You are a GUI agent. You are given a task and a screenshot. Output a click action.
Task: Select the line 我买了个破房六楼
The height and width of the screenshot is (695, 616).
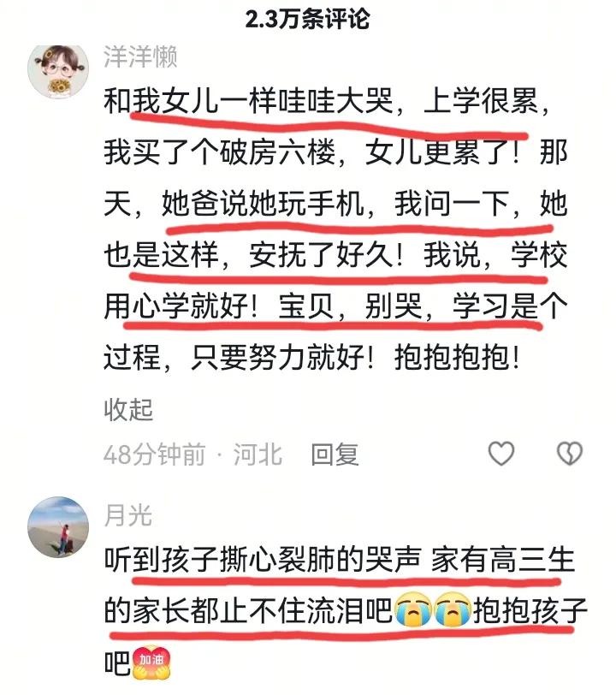[x=219, y=152]
